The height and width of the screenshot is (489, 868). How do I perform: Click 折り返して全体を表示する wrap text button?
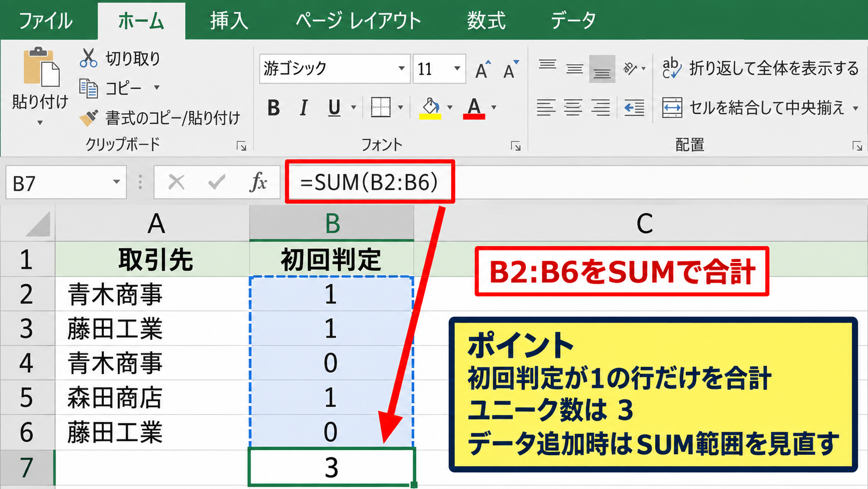760,68
